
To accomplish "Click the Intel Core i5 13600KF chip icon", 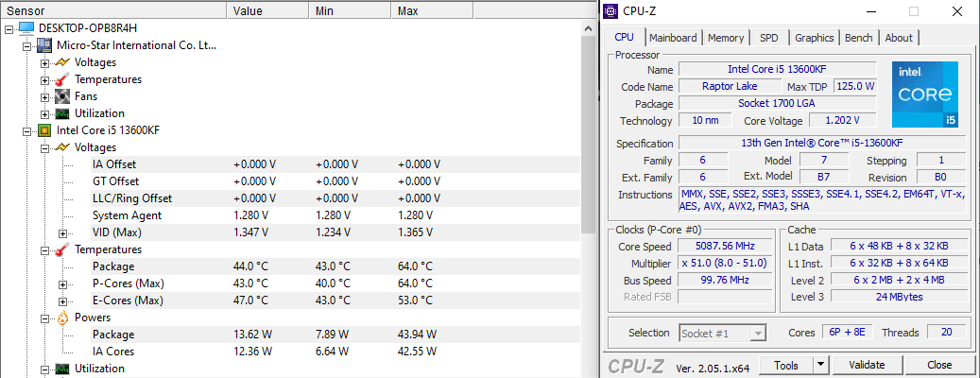I will (x=44, y=130).
